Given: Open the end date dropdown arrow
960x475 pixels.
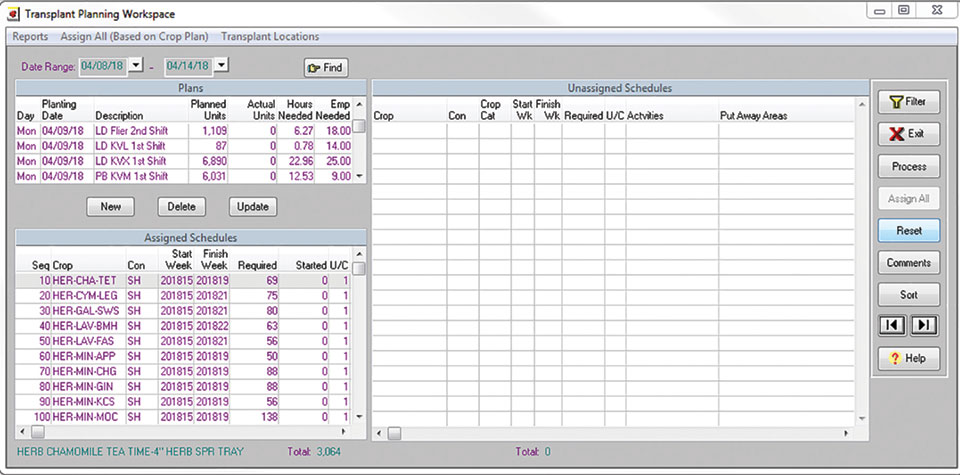Looking at the screenshot, I should pos(222,64).
